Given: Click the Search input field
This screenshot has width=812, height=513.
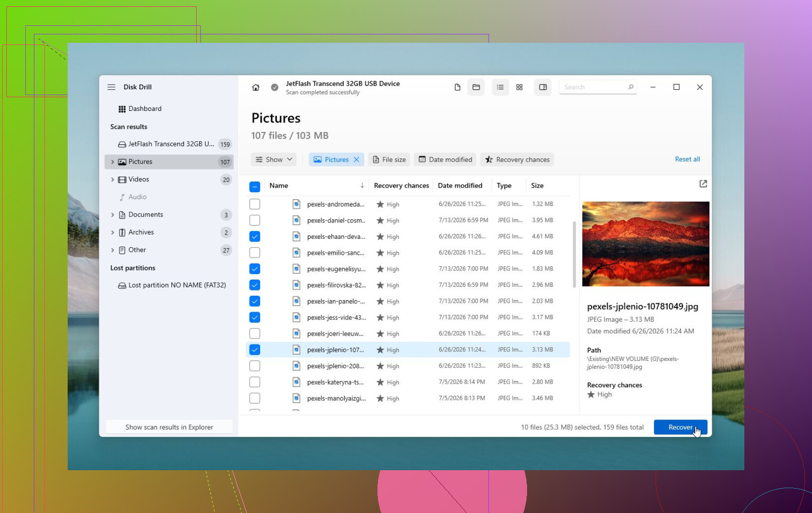Looking at the screenshot, I should (598, 87).
